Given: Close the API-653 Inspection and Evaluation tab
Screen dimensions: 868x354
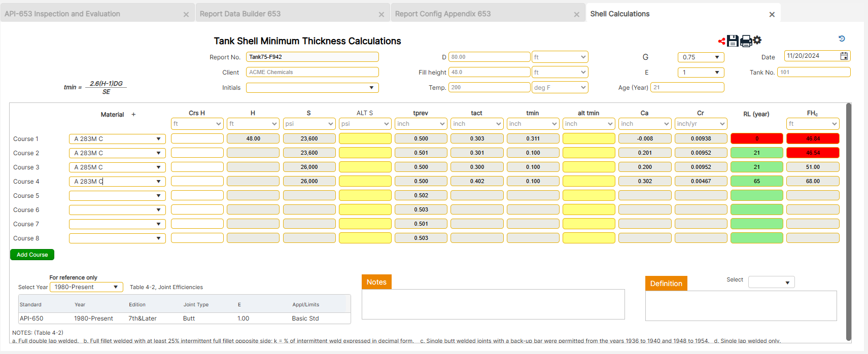Looking at the screenshot, I should pos(186,15).
